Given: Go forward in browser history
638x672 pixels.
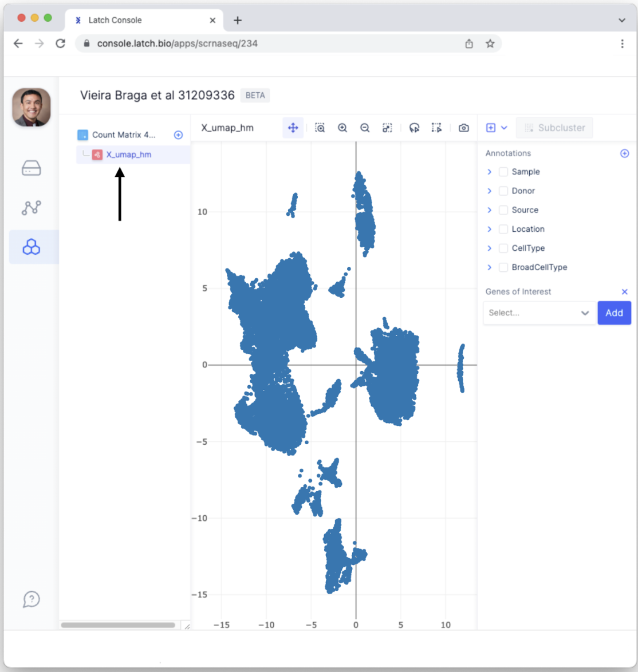Looking at the screenshot, I should 39,44.
